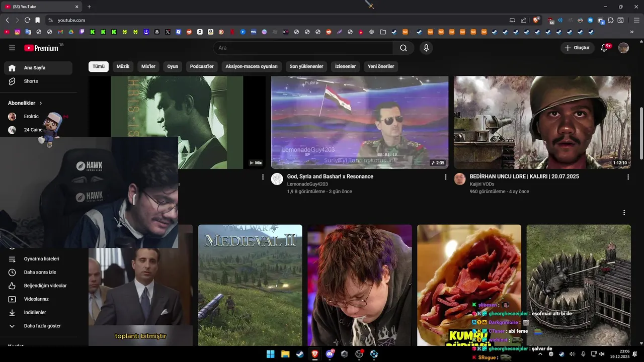Open the bookmarks folder icon
This screenshot has height=362, width=644.
[x=383, y=32]
